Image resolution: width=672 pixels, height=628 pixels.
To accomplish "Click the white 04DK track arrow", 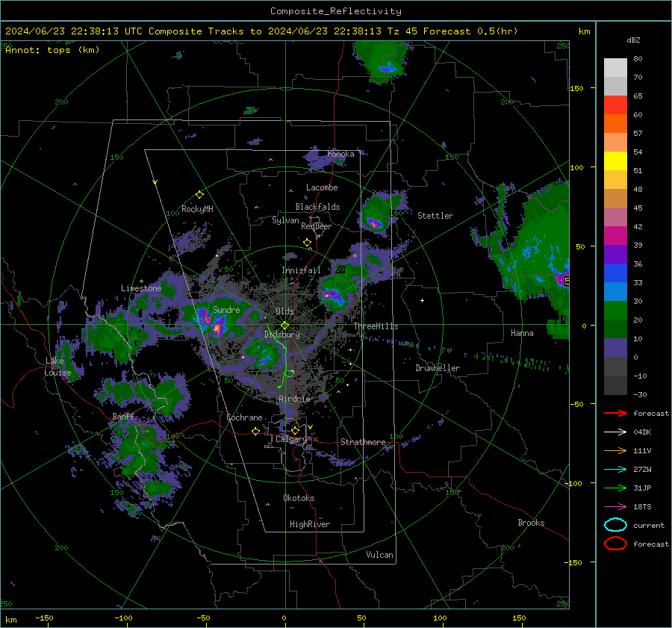I will coord(615,432).
